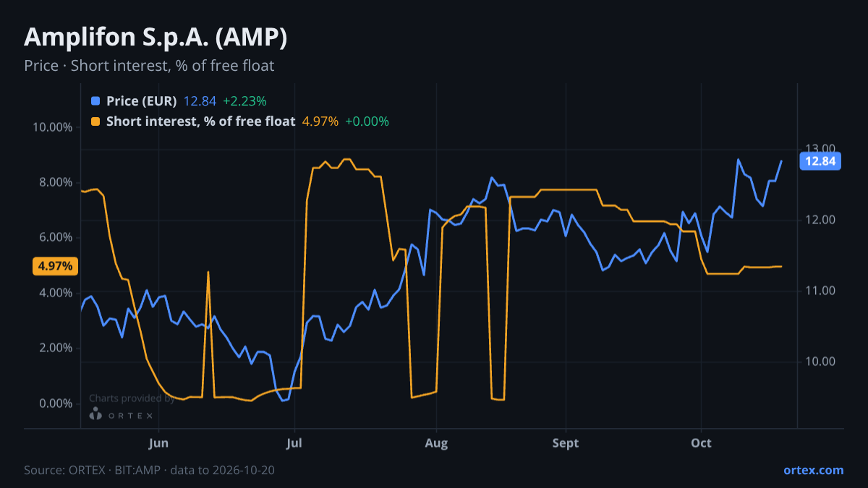Click the 4.97% short interest legend value
This screenshot has width=868, height=488.
click(x=320, y=121)
